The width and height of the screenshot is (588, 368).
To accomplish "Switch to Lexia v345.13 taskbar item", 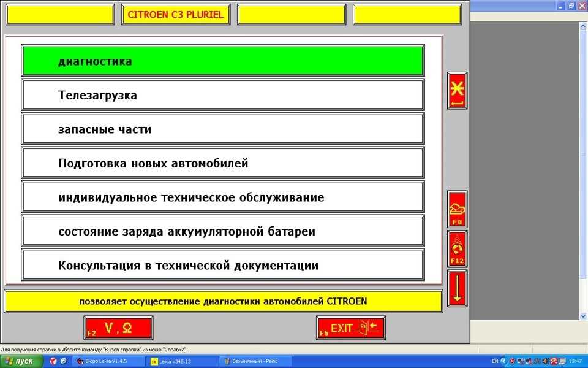I will coord(184,361).
